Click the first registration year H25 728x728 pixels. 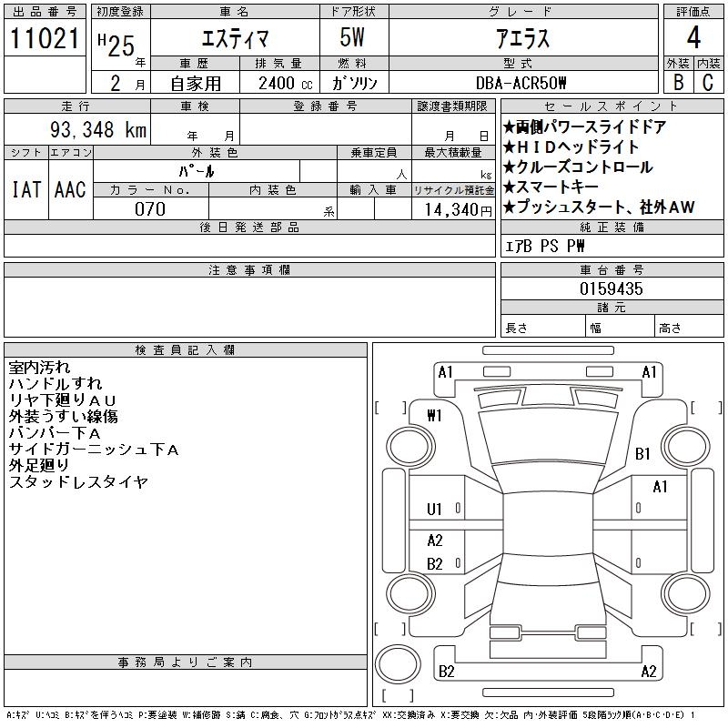pyautogui.click(x=116, y=45)
